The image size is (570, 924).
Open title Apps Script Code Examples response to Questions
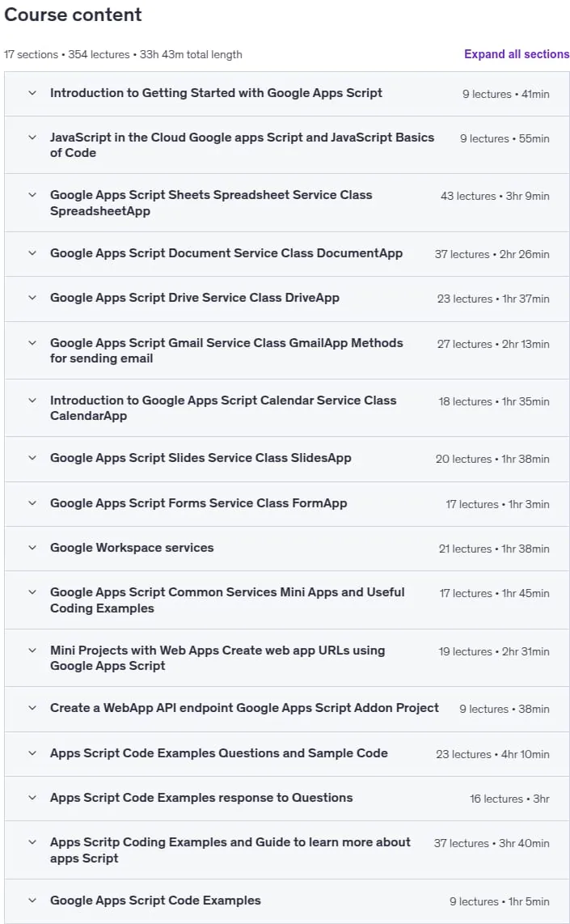click(201, 798)
